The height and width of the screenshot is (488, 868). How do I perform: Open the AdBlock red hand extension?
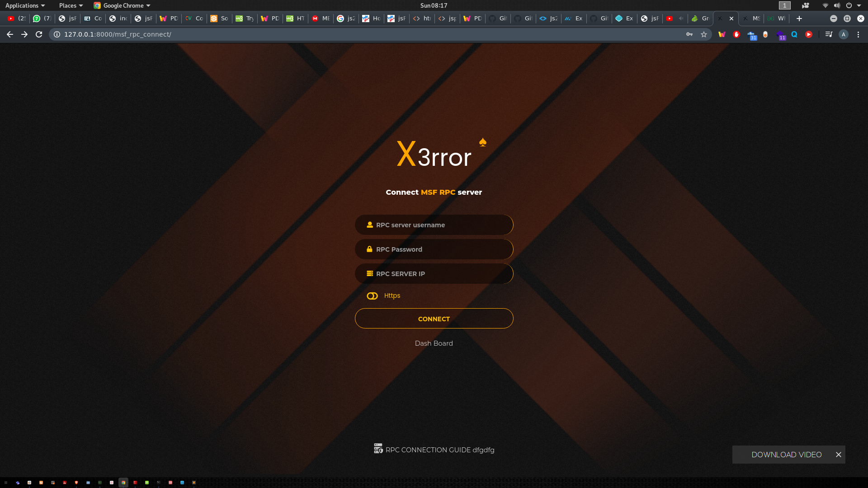(x=736, y=34)
